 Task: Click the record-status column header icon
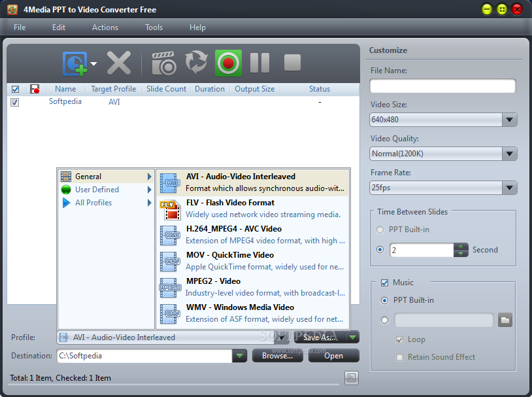(35, 89)
